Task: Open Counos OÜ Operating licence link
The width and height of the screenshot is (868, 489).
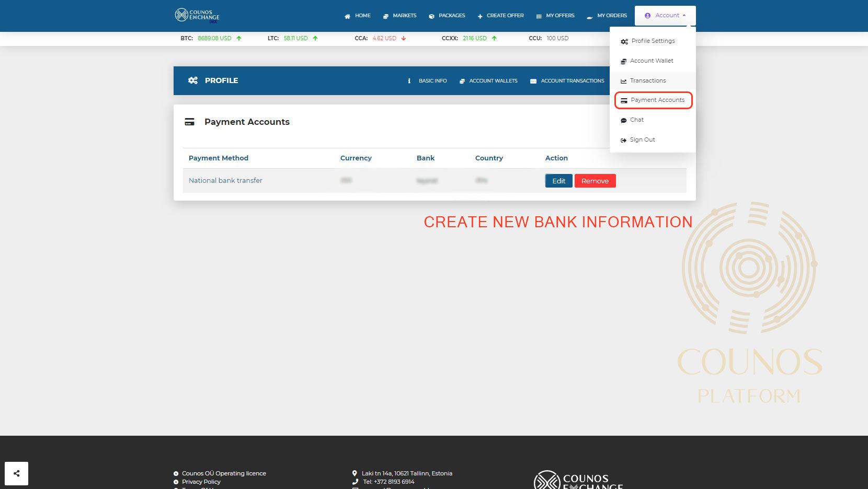Action: pos(224,473)
